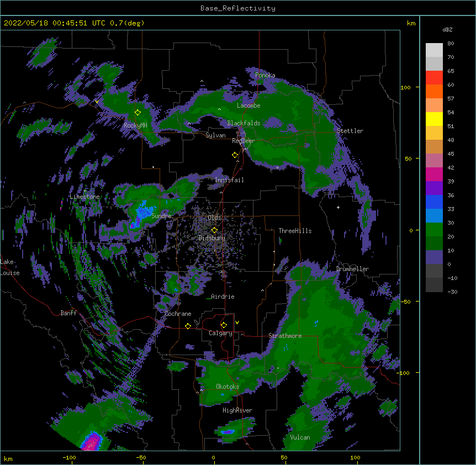Click the timestamp 2022/05/18 00:45:51 UTC

click(x=54, y=23)
